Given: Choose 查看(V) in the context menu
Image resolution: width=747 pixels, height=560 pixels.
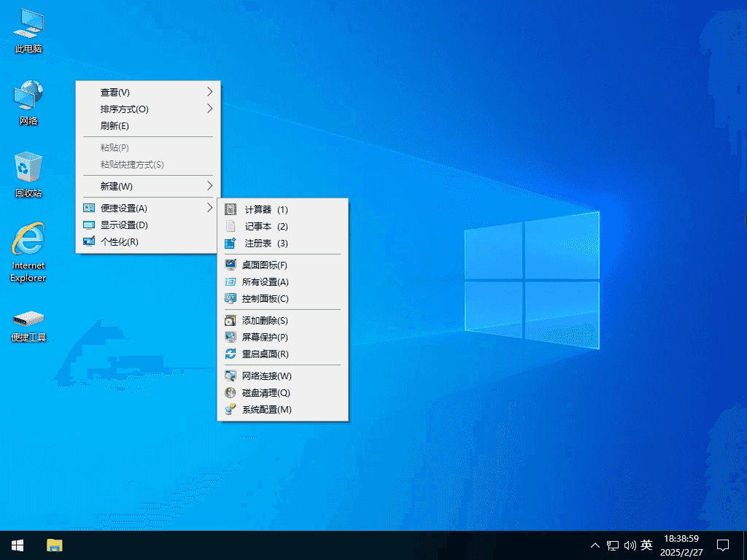Looking at the screenshot, I should pos(147,93).
